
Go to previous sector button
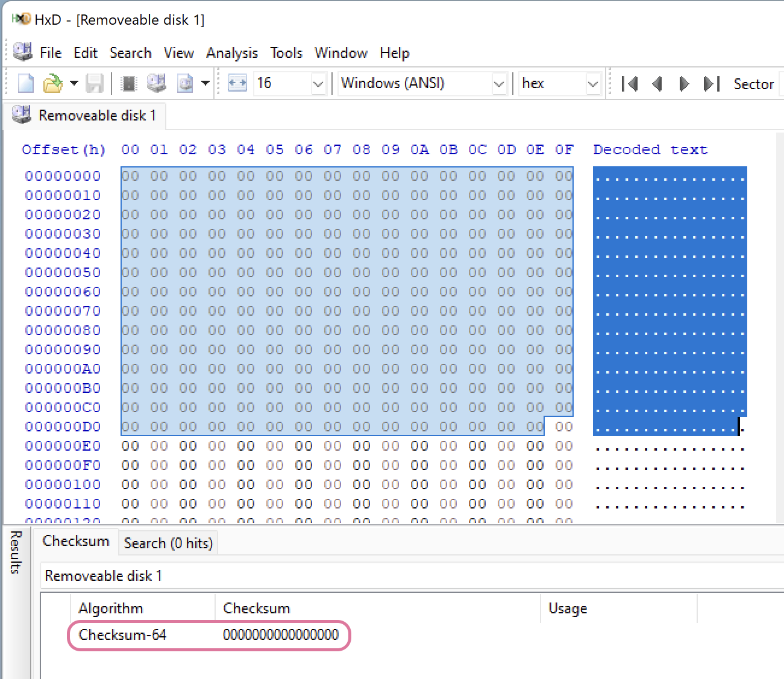click(x=657, y=84)
